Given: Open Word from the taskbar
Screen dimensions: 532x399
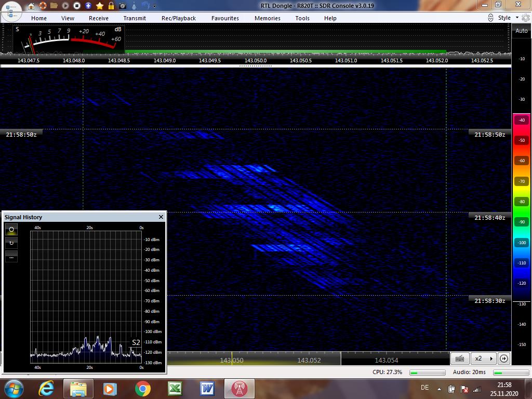Looking at the screenshot, I should (x=207, y=389).
